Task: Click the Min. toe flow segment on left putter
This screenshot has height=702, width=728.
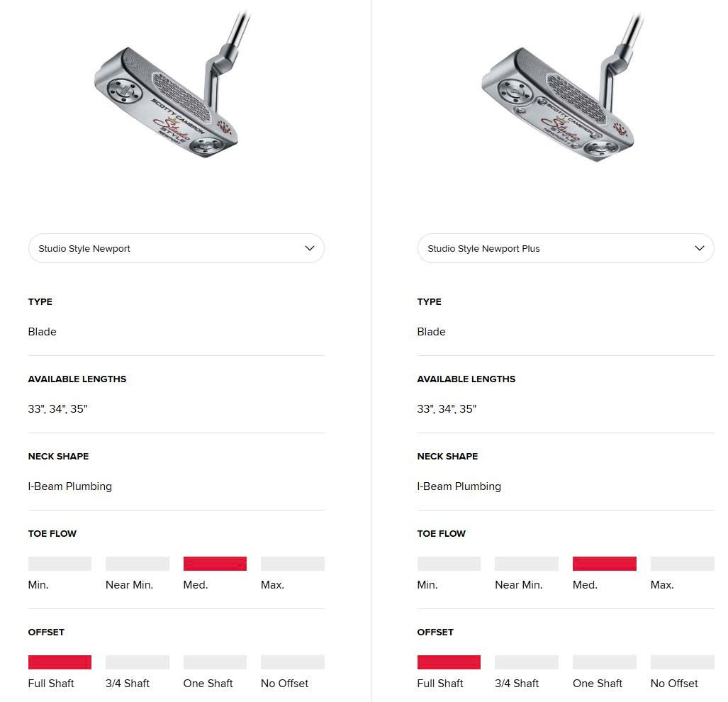Action: [x=60, y=563]
